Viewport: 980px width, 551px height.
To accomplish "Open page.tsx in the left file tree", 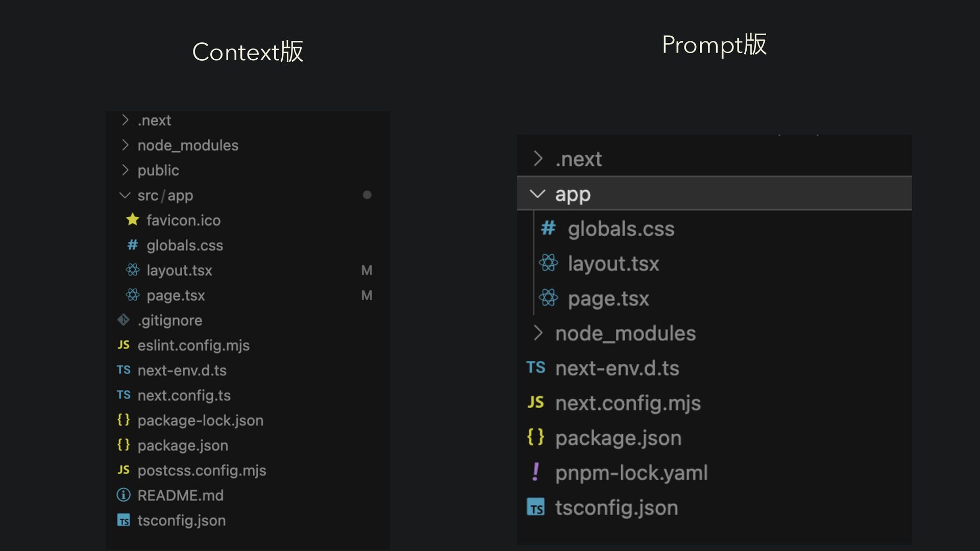I will click(176, 295).
